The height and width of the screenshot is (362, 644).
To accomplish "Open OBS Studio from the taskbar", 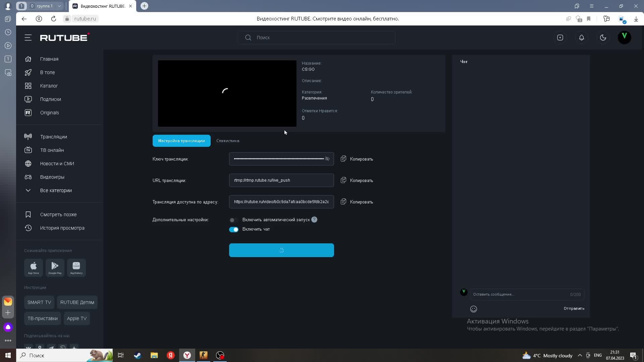I will (x=220, y=355).
